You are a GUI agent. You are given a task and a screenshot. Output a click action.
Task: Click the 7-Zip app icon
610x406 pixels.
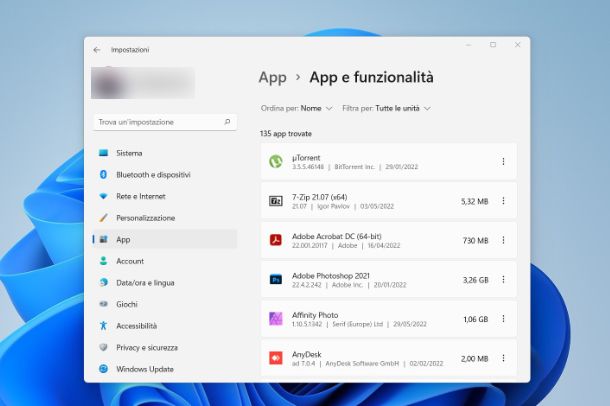coord(276,201)
